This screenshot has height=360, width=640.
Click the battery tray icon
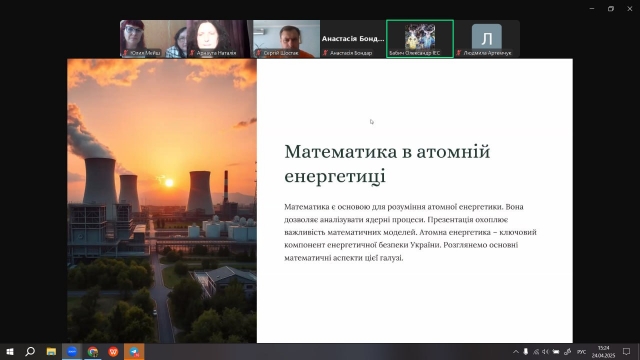[x=556, y=352]
